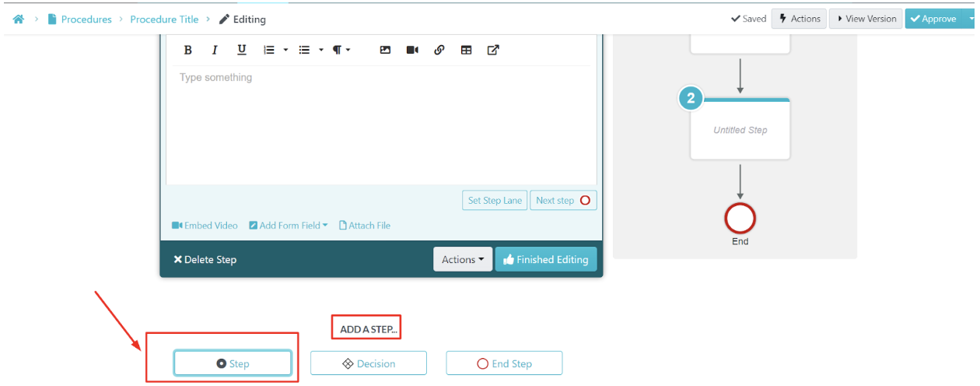Open the Procedures breadcrumb link

79,19
